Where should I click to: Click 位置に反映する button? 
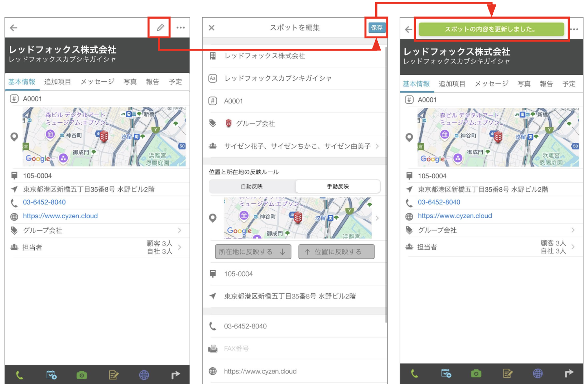coord(337,252)
